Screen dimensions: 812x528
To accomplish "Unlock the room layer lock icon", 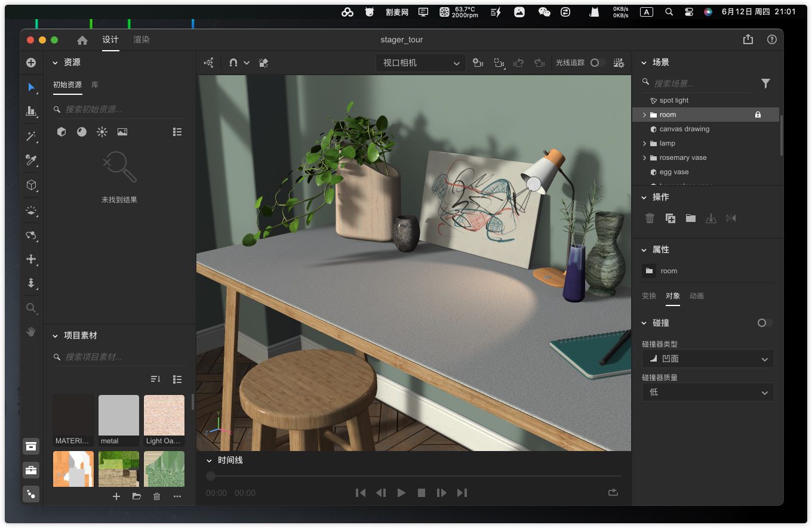I will tap(758, 115).
